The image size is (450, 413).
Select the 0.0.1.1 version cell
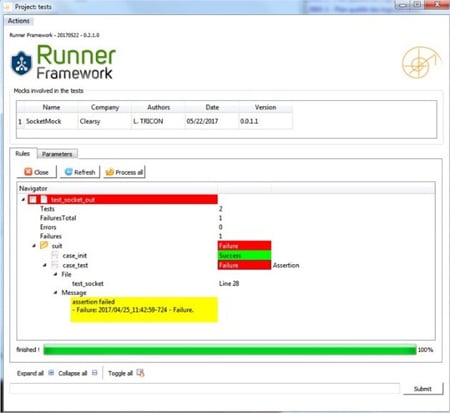pos(266,121)
